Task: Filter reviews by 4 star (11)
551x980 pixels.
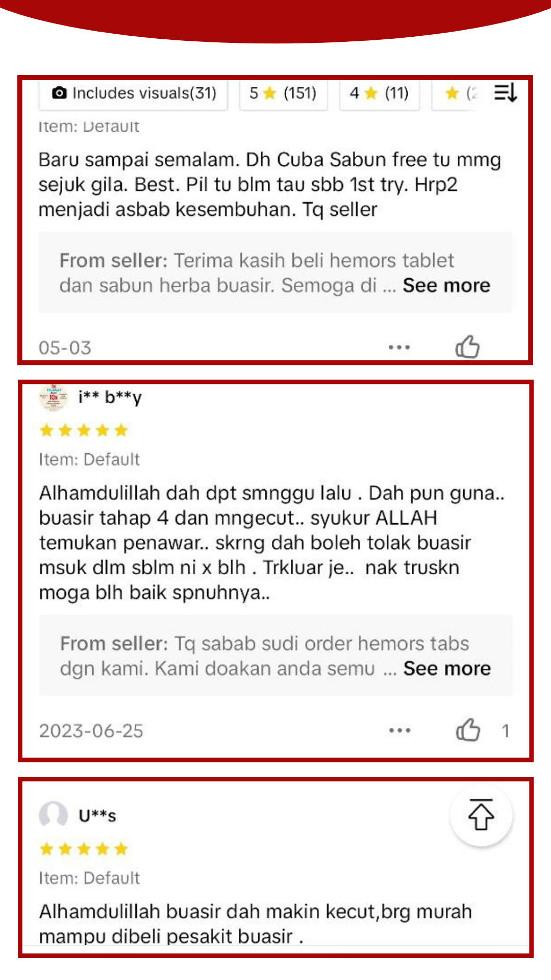Action: coord(379,94)
